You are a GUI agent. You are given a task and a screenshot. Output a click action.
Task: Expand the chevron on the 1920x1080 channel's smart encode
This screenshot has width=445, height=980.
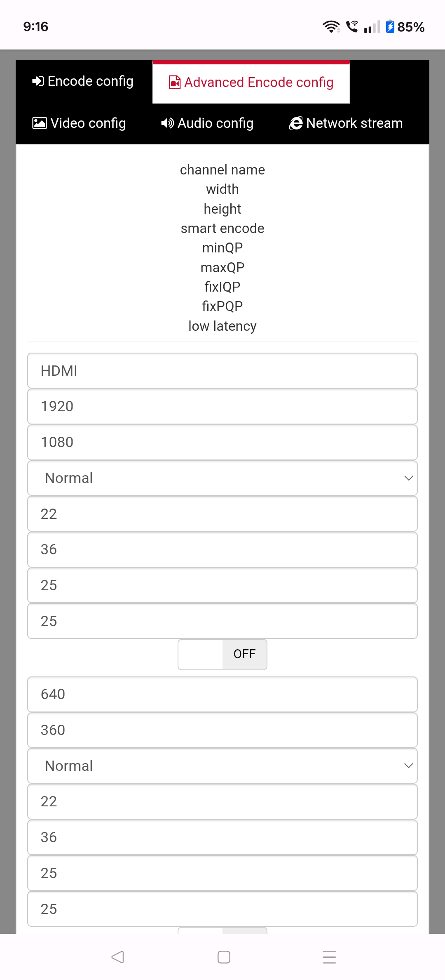tap(408, 478)
